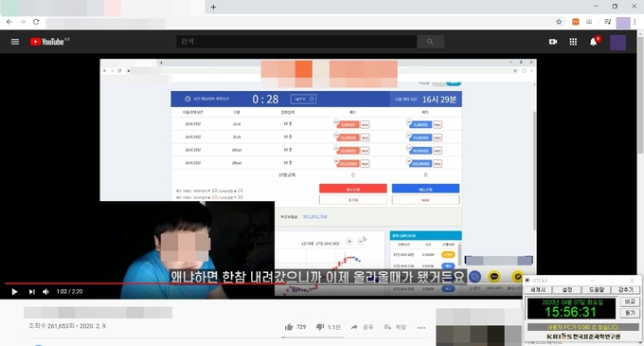Go back with the browser back arrow
This screenshot has height=346, width=644.
click(x=9, y=22)
